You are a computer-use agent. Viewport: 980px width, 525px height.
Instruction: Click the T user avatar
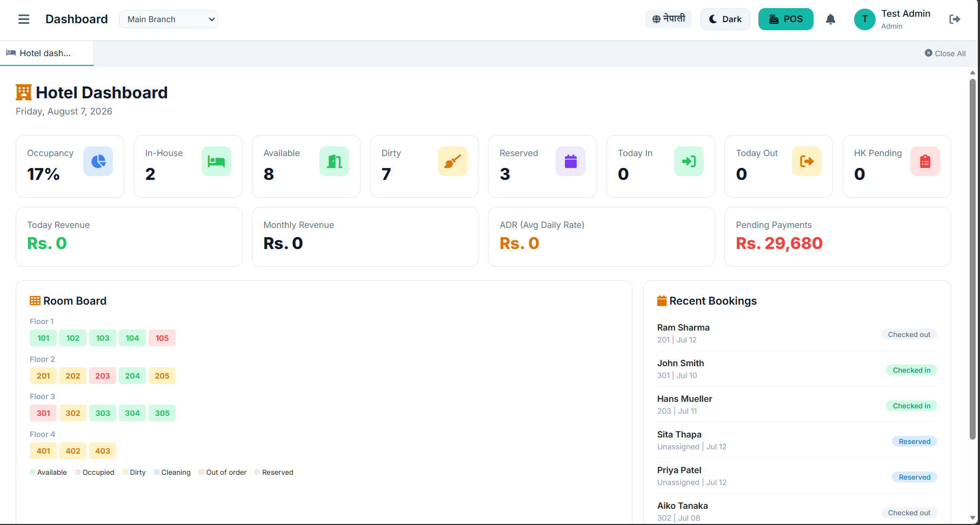tap(865, 19)
